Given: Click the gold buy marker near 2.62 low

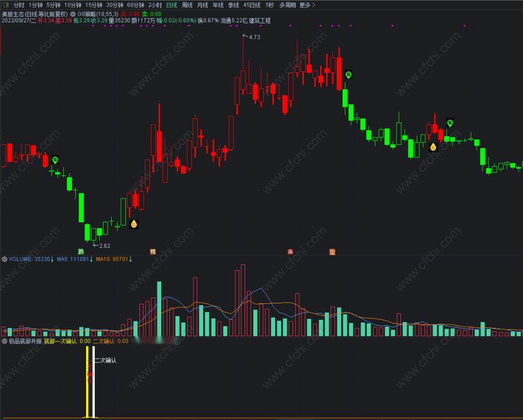Looking at the screenshot, I should pos(134,224).
